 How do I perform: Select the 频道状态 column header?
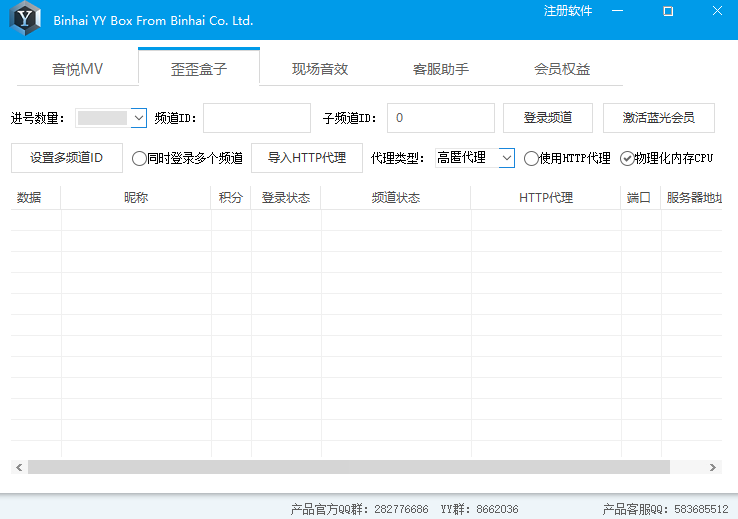tap(396, 198)
